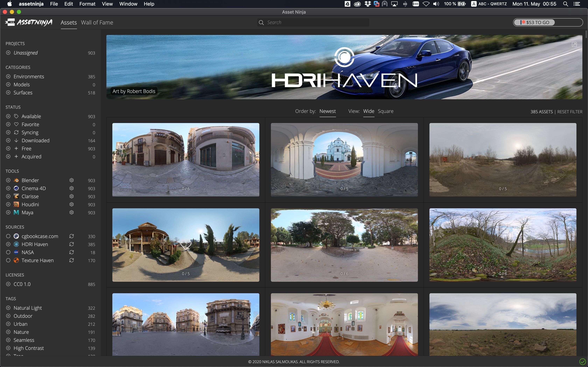588x367 pixels.
Task: Click the green sync status checkmark icon
Action: [582, 362]
